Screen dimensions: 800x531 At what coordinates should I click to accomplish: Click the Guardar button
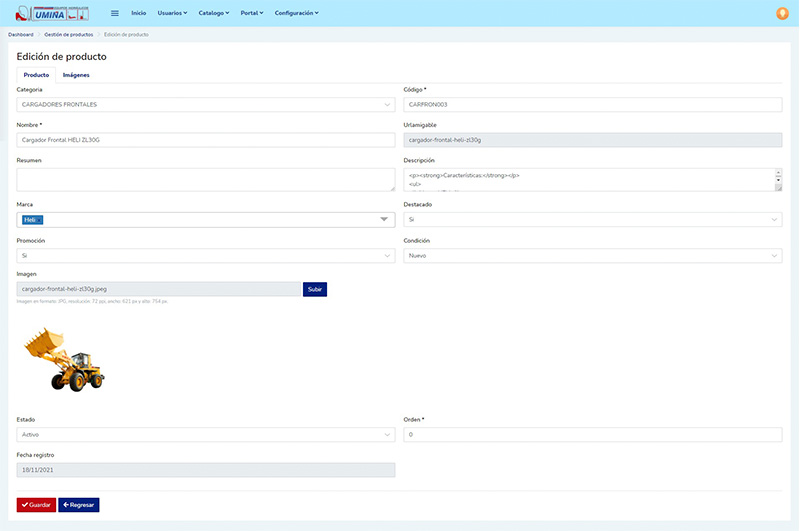tap(36, 505)
